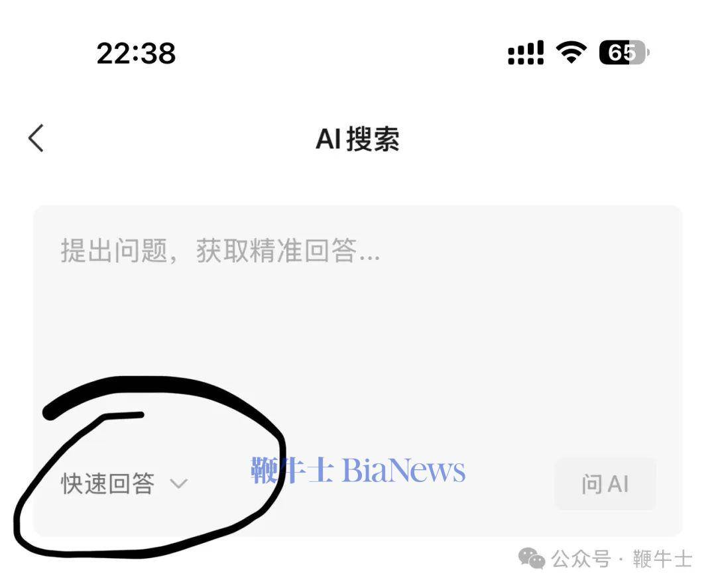Click the 公众号 label at the bottom
The height and width of the screenshot is (588, 716).
coord(581,559)
